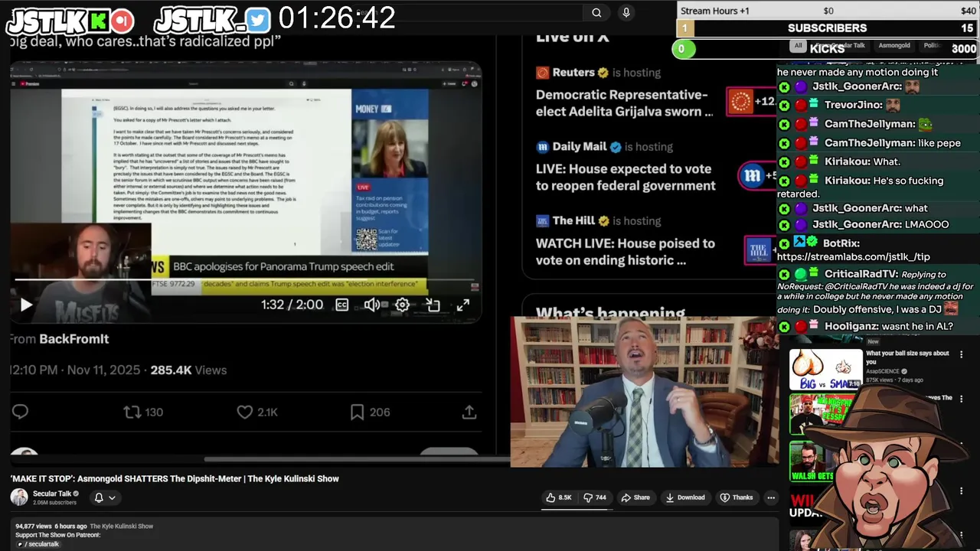Screen dimensions: 980x551
Task: Open the WALSH GETS video thumbnail
Action: 813,461
